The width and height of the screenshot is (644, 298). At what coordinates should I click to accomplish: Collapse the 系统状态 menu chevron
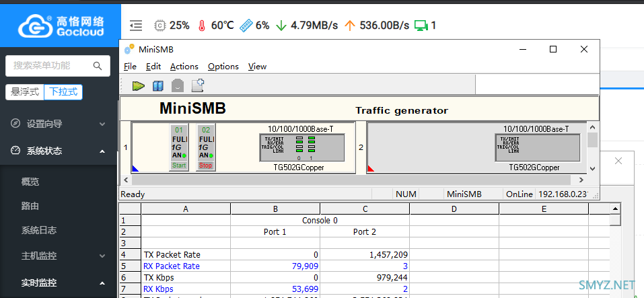(x=102, y=151)
